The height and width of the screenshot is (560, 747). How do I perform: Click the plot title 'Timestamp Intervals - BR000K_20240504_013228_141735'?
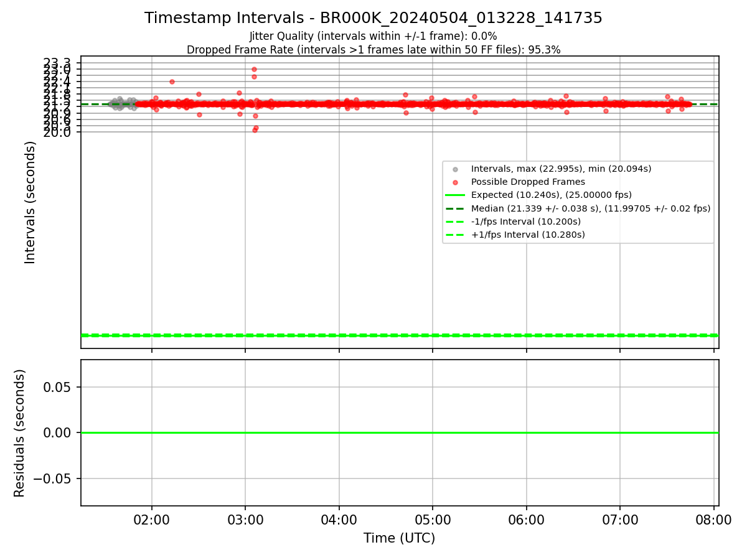pyautogui.click(x=374, y=18)
